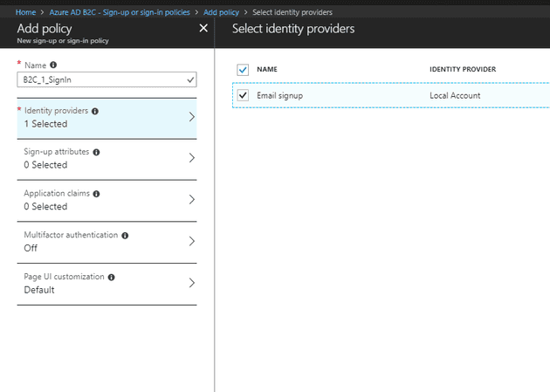The width and height of the screenshot is (550, 392).
Task: Select the Email signup row name
Action: coord(279,96)
